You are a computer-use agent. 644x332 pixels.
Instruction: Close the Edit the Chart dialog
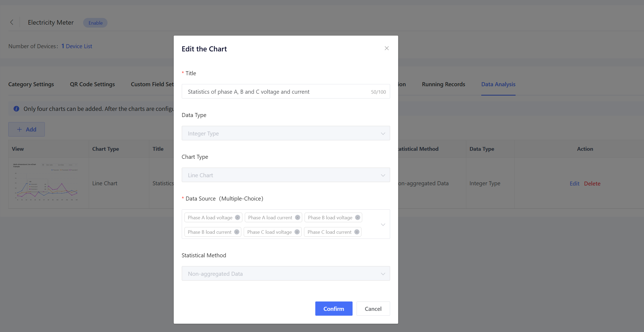pos(387,48)
